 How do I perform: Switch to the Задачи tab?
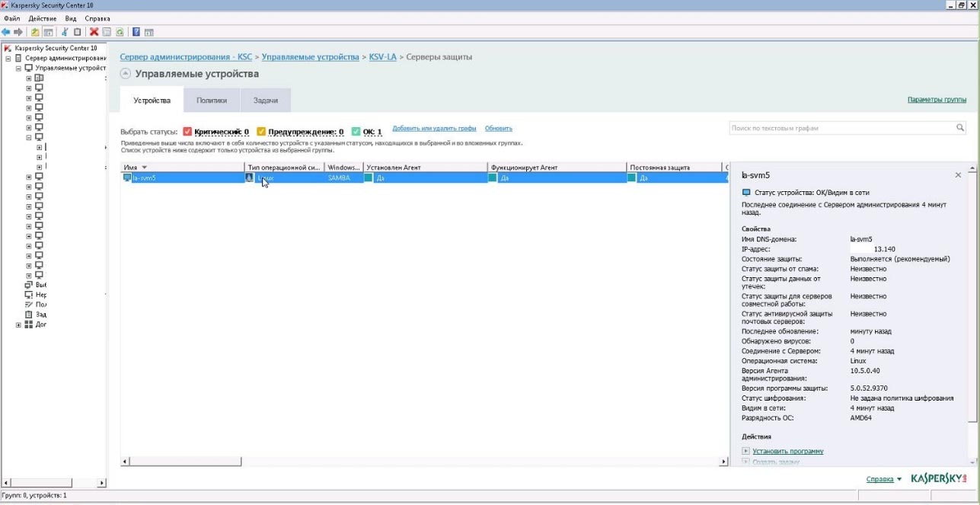click(266, 101)
